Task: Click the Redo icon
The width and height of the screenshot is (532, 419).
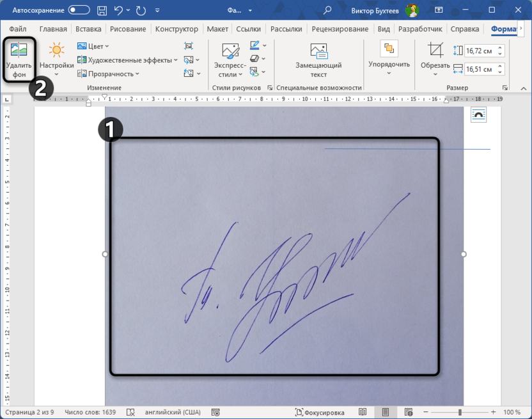Action: [141, 10]
